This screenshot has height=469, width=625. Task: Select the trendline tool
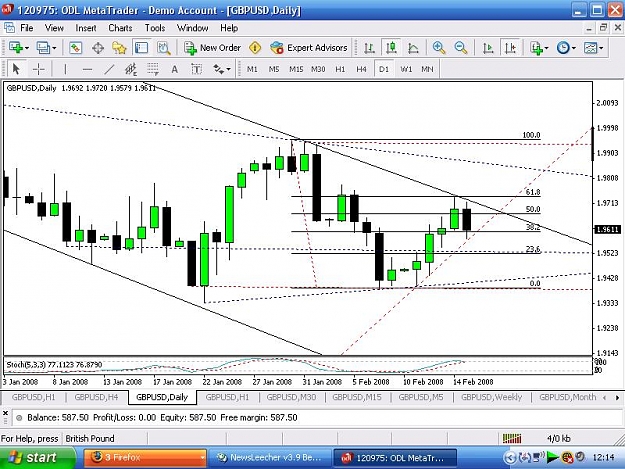coord(109,69)
